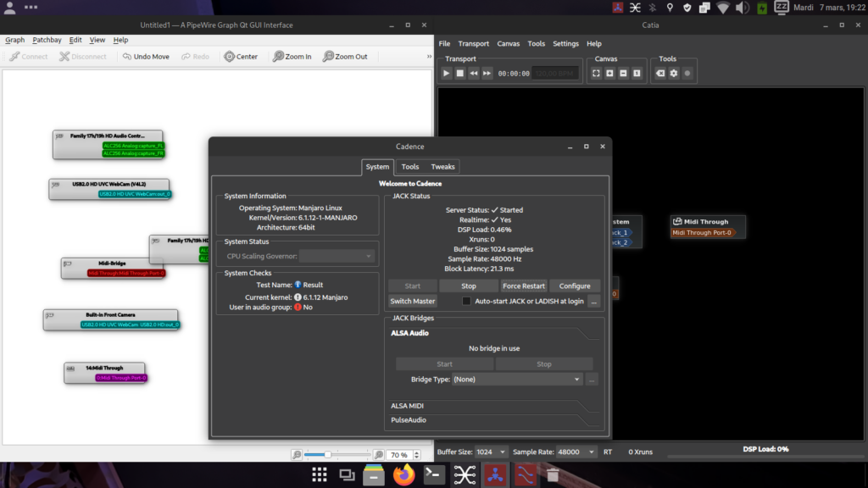Click Zoom Out on graph toolbar
The width and height of the screenshot is (868, 488).
pyautogui.click(x=346, y=57)
